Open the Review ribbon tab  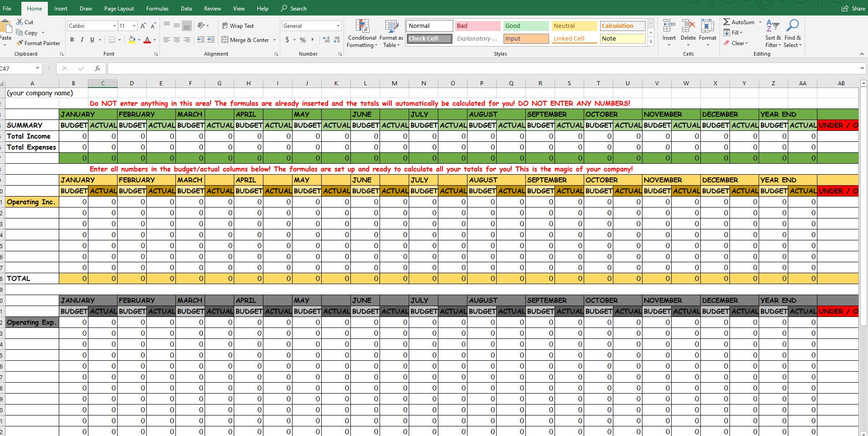click(212, 8)
